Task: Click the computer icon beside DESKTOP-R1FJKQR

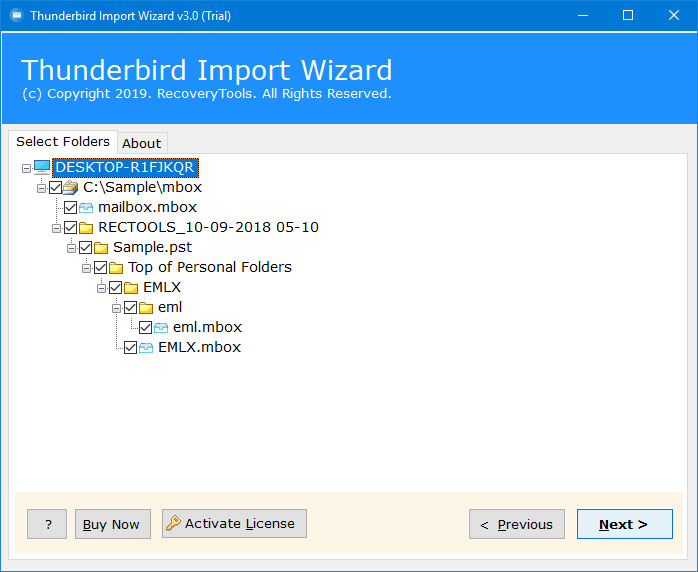Action: [42, 168]
